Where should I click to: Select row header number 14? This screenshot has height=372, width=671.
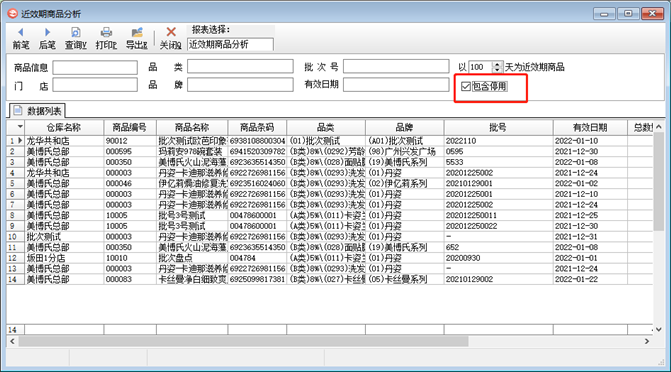[x=15, y=279]
